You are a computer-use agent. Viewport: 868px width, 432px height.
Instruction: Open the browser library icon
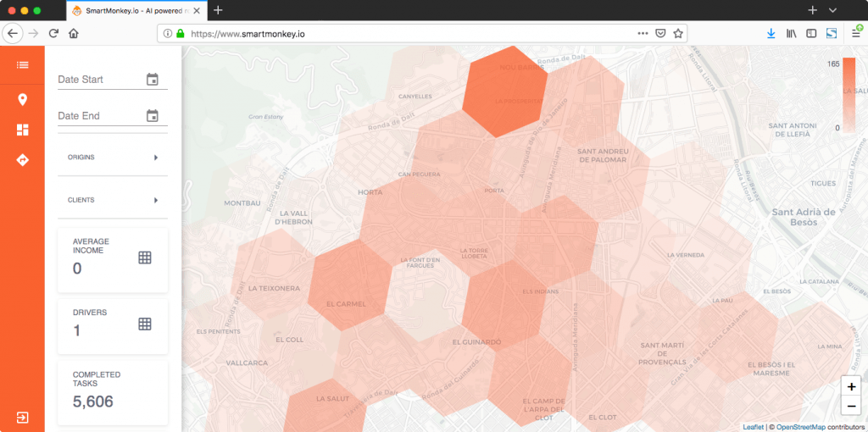point(791,33)
